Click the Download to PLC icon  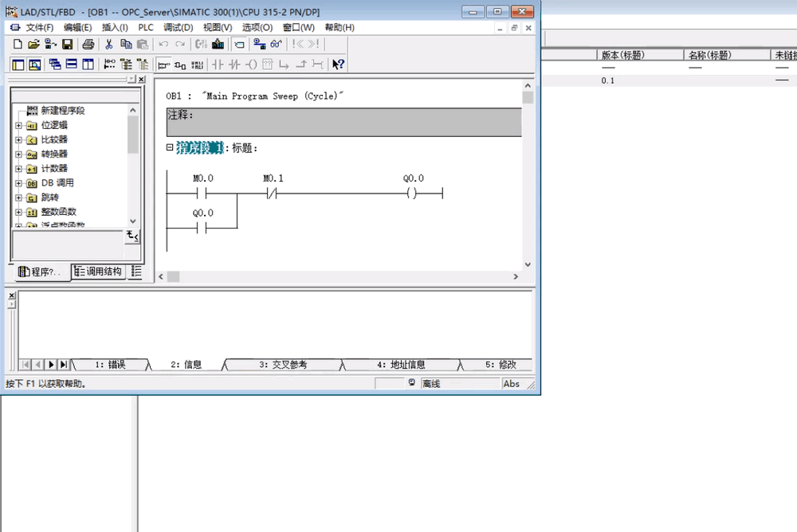(218, 45)
